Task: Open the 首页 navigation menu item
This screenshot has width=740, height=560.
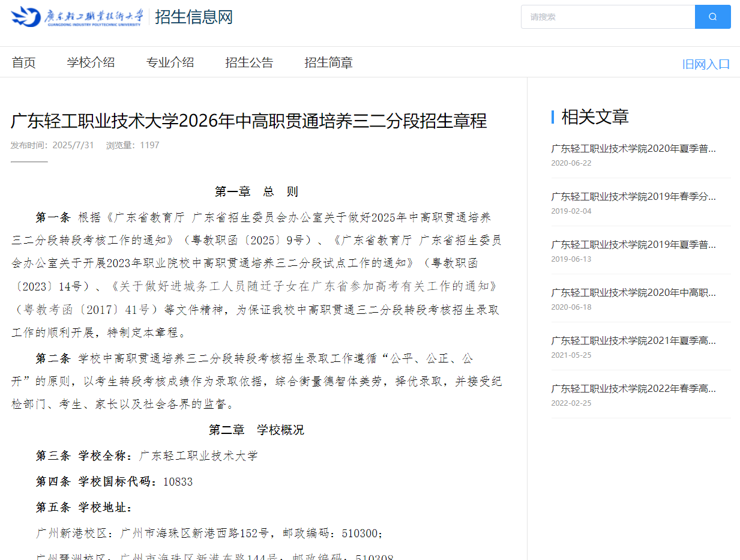Action: click(x=23, y=62)
